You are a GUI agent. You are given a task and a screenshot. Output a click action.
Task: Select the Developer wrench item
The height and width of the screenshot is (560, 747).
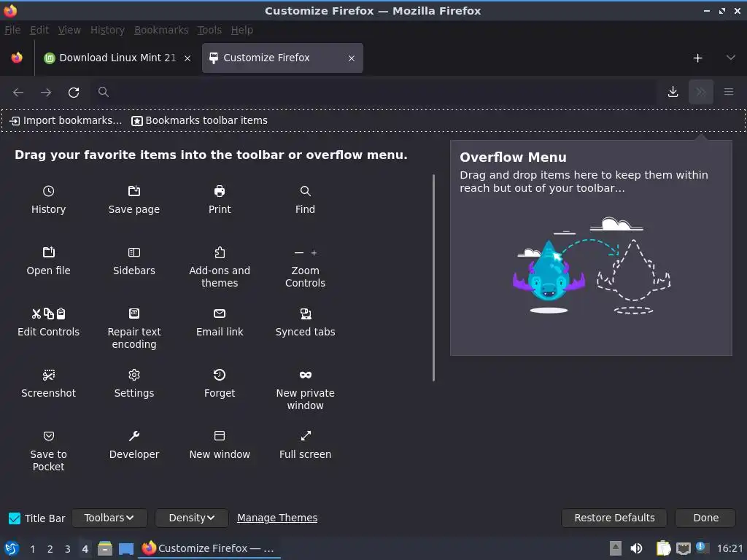(134, 445)
